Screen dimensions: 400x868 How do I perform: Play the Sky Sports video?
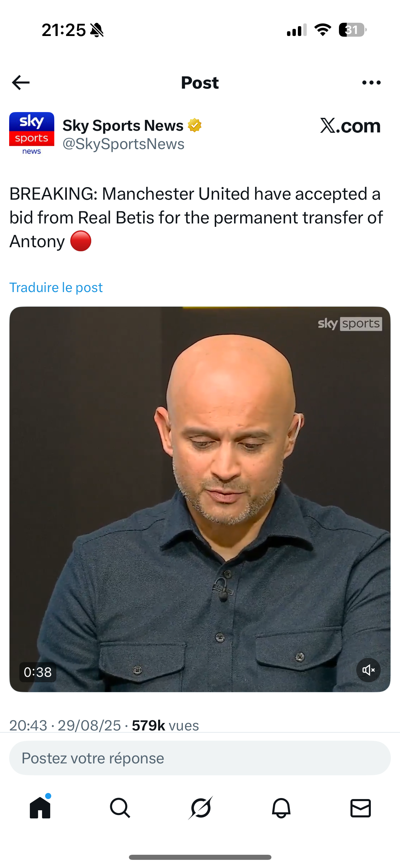[200, 499]
